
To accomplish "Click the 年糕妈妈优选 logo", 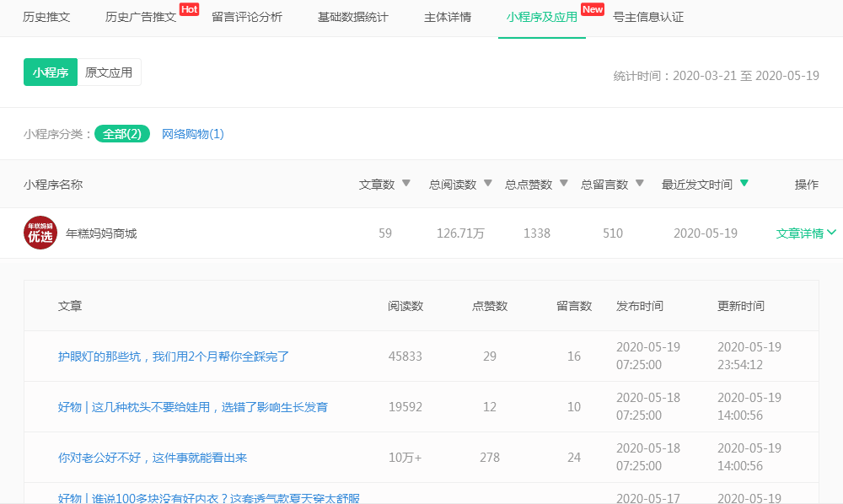I will coord(40,233).
